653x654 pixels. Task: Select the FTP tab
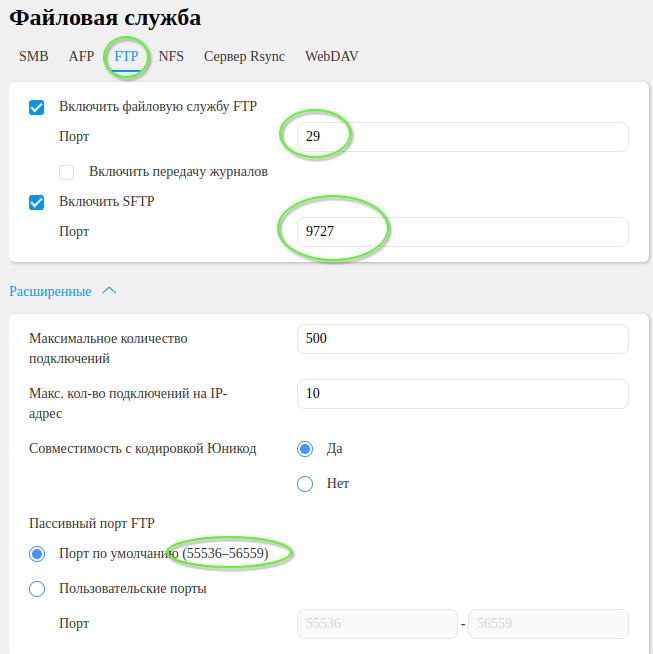pos(126,56)
